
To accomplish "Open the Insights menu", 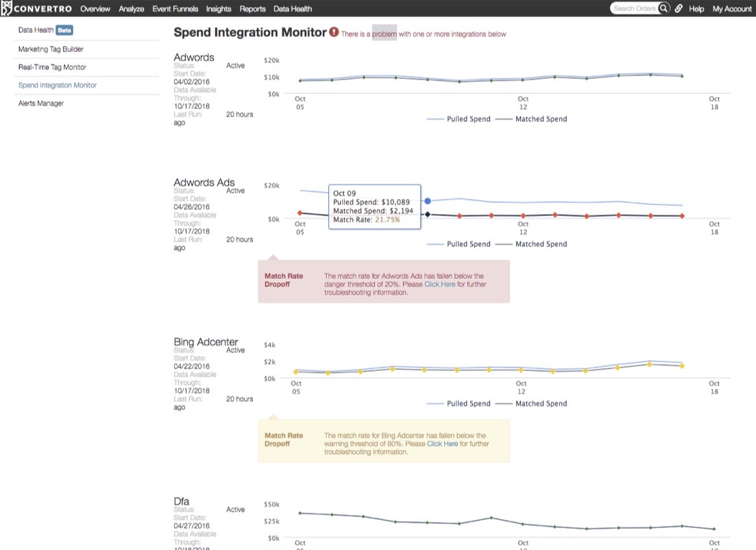I will [x=219, y=9].
